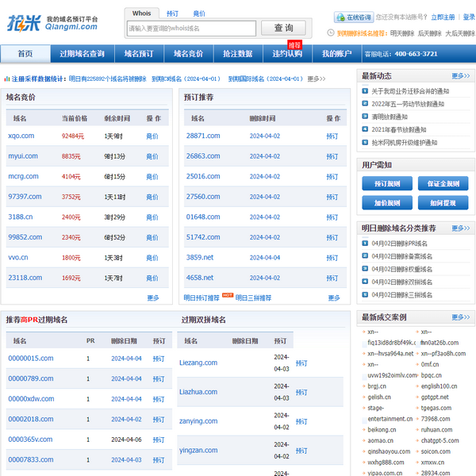Click the 预订规则 button
Screen dimensions: 476x476
tap(387, 184)
